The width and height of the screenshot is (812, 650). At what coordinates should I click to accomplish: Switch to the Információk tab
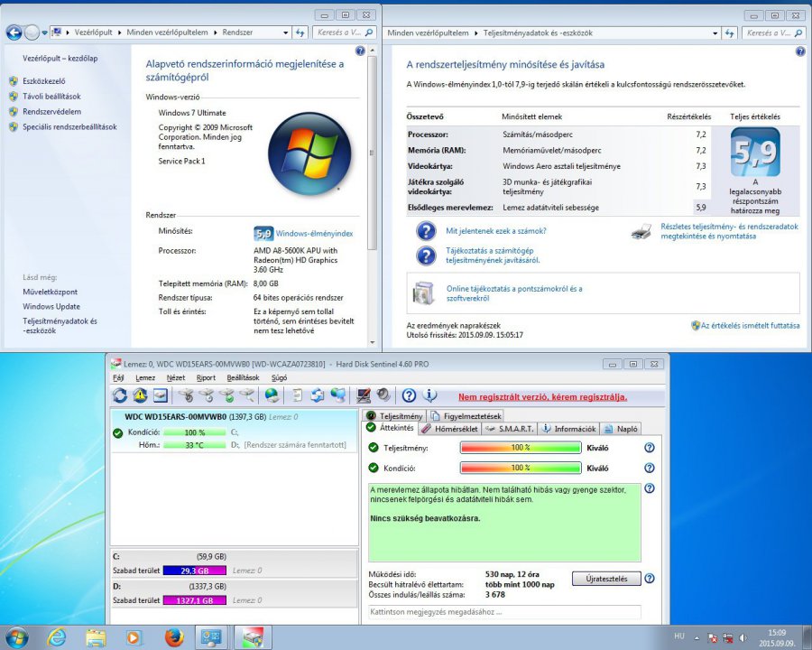pyautogui.click(x=568, y=429)
